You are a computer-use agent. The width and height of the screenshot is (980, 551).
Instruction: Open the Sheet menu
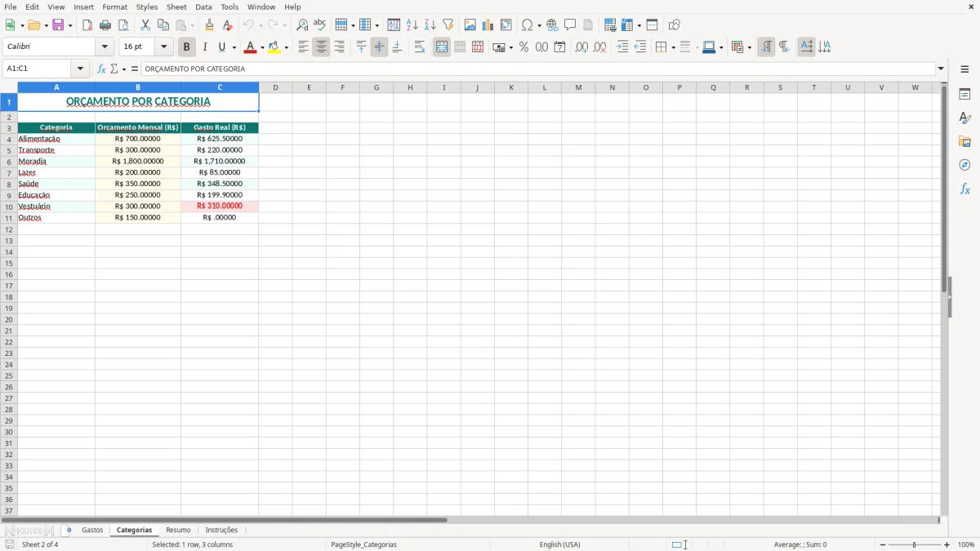point(176,7)
